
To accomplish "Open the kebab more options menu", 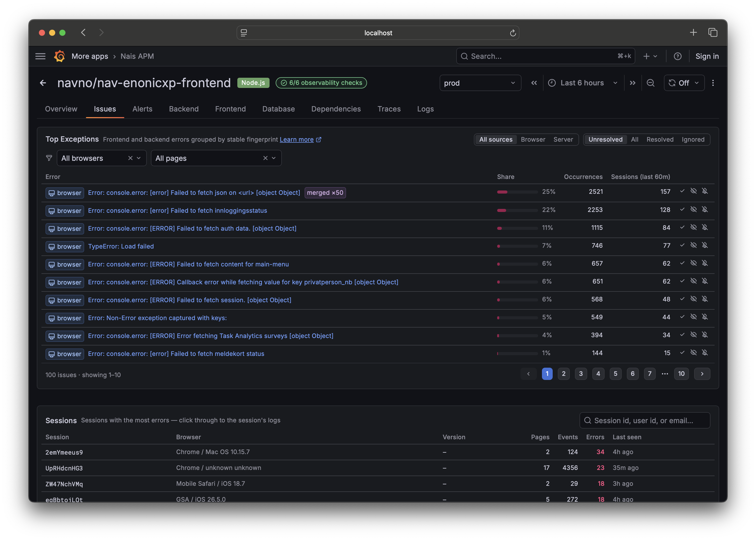I will pyautogui.click(x=713, y=83).
